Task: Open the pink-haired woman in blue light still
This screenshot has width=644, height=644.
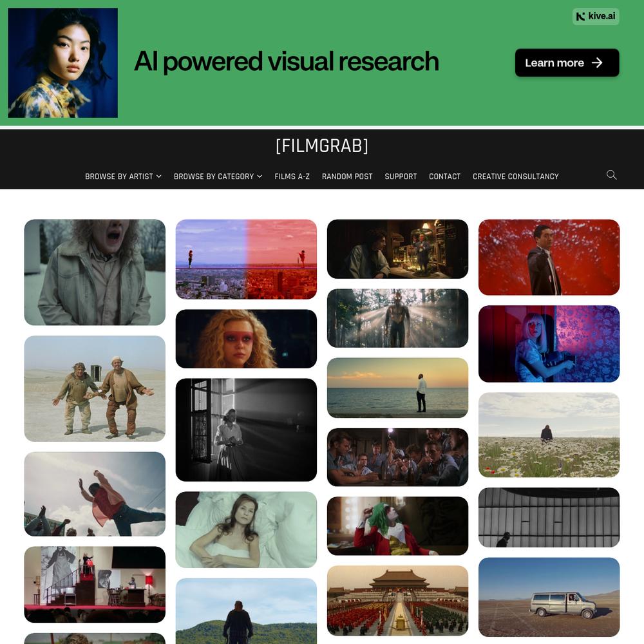Action: (x=549, y=344)
